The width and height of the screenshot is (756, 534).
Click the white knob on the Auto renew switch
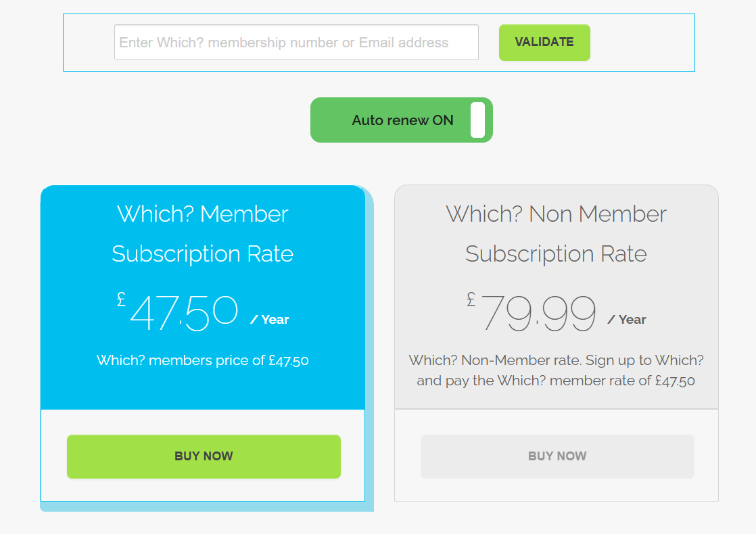(477, 120)
